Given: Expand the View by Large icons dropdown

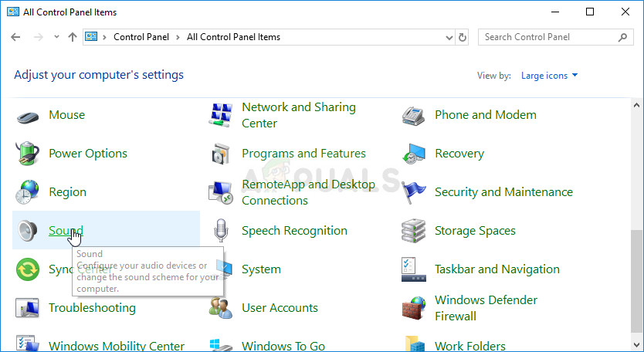Looking at the screenshot, I should 550,76.
